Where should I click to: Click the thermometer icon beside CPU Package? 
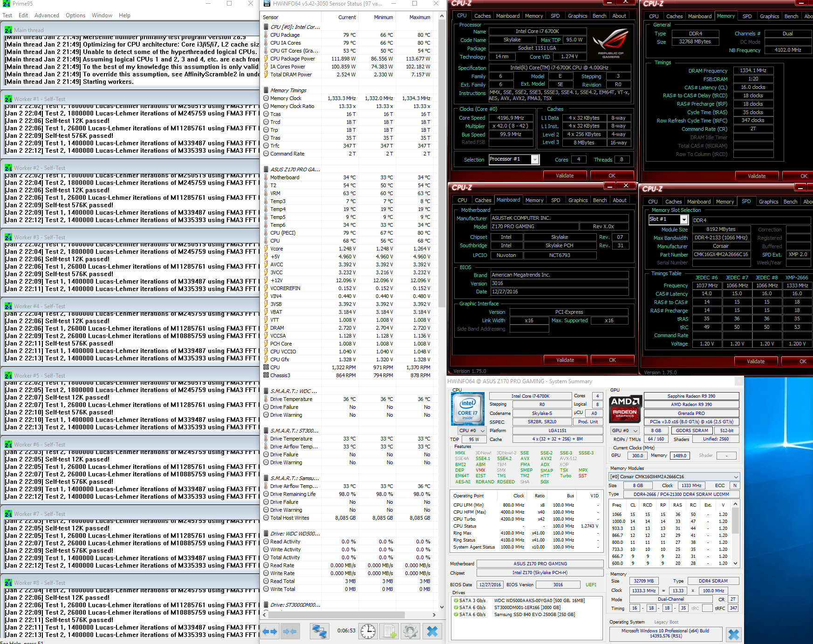[x=266, y=34]
